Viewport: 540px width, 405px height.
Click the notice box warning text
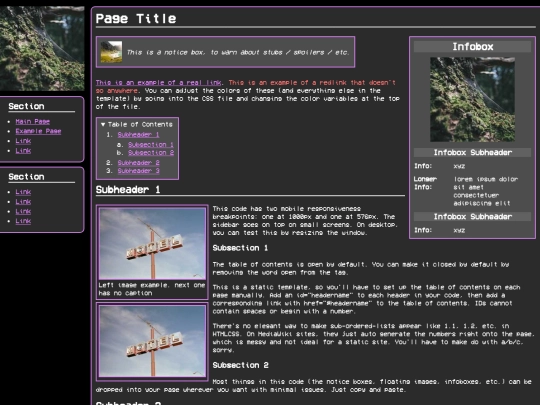238,52
